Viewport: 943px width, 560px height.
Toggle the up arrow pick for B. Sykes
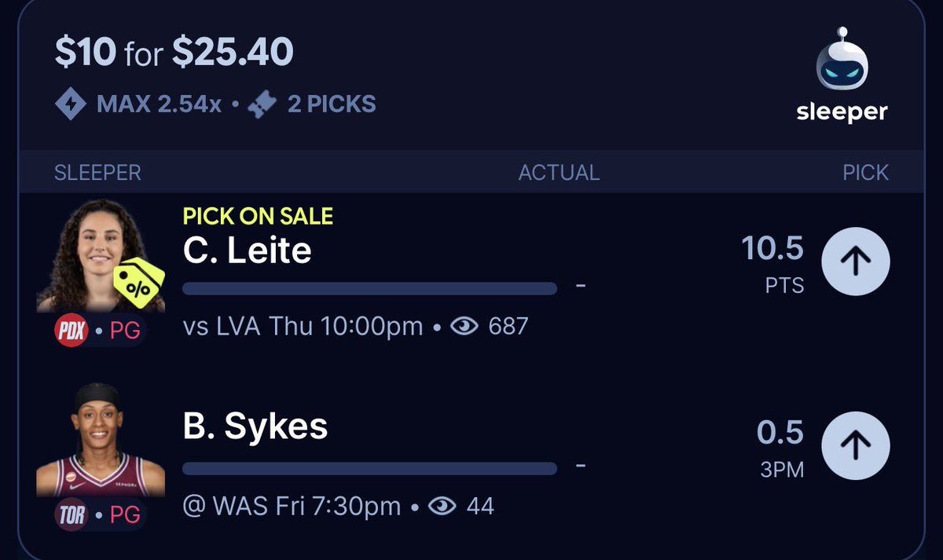856,446
